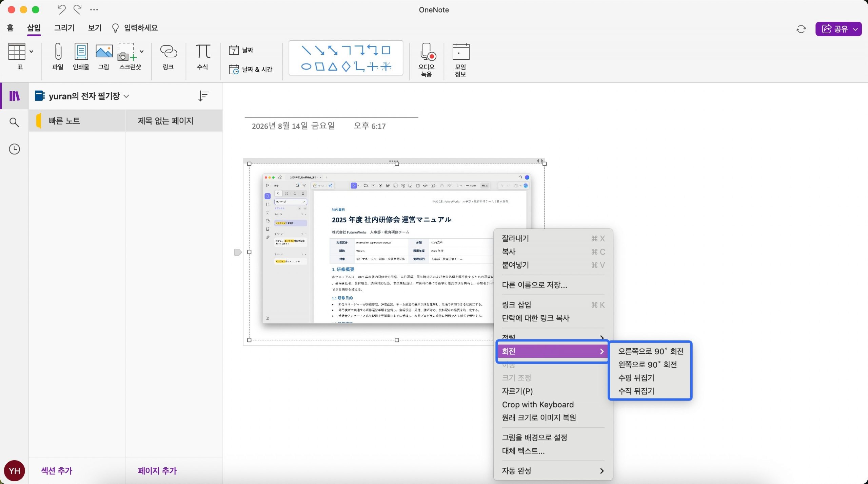Expand the 스크린샷 dropdown arrow
The height and width of the screenshot is (484, 868).
(142, 52)
